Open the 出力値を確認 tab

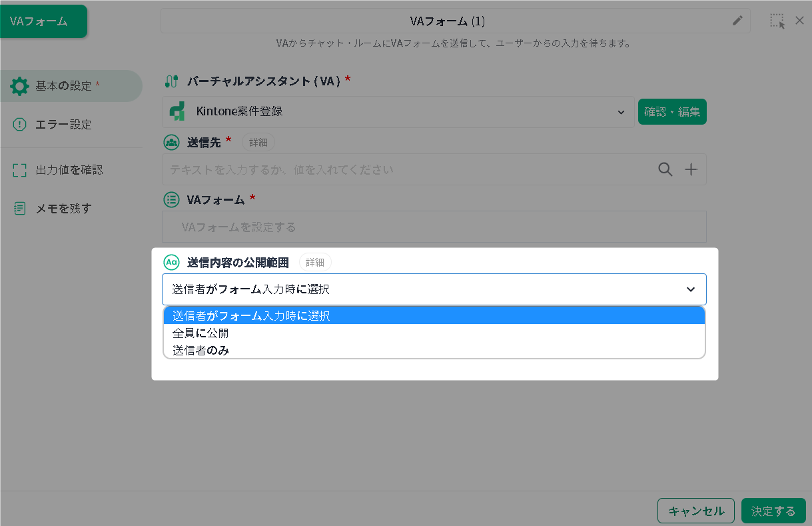[x=71, y=170]
